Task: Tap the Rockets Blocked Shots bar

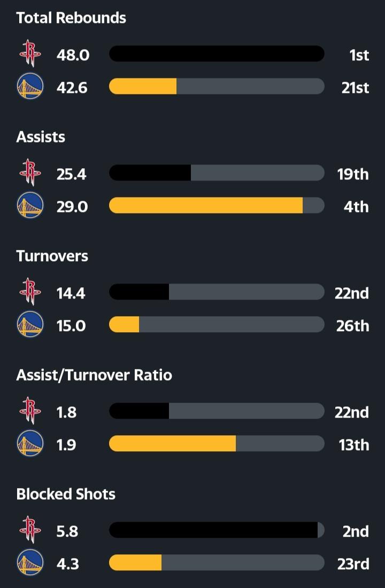Action: coord(214,530)
